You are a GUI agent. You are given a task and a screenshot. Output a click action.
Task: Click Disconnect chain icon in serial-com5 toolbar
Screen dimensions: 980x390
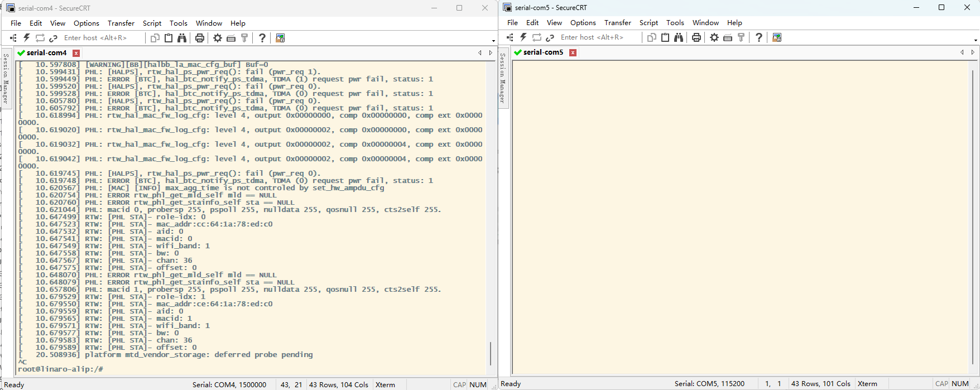[550, 37]
